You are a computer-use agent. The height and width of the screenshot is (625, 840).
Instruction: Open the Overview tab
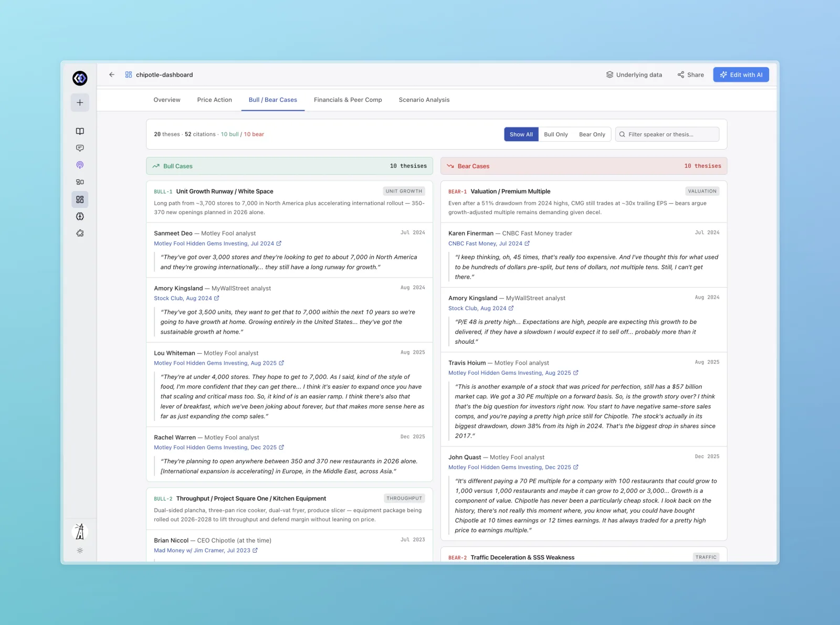[167, 100]
